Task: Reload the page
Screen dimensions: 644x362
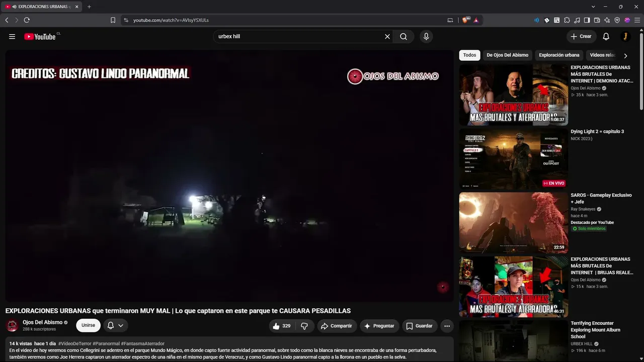Action: 27,20
